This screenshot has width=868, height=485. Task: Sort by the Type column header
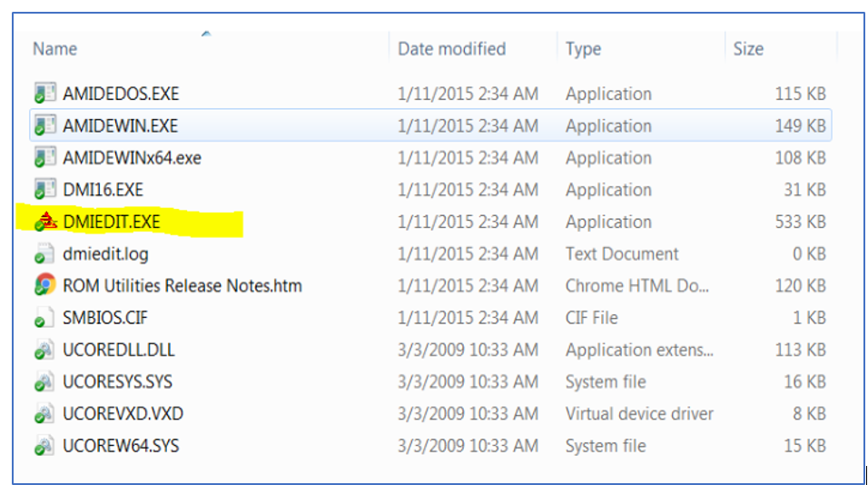(583, 49)
